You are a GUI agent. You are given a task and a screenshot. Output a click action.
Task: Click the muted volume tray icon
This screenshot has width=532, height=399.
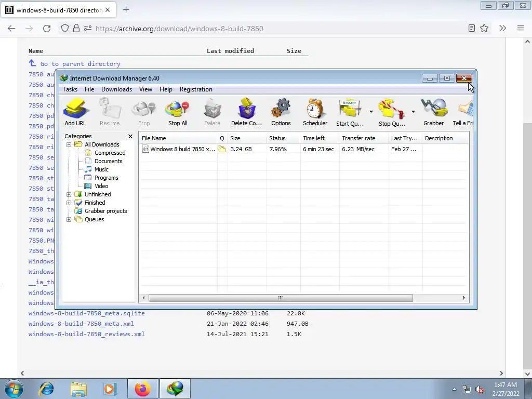click(x=480, y=390)
